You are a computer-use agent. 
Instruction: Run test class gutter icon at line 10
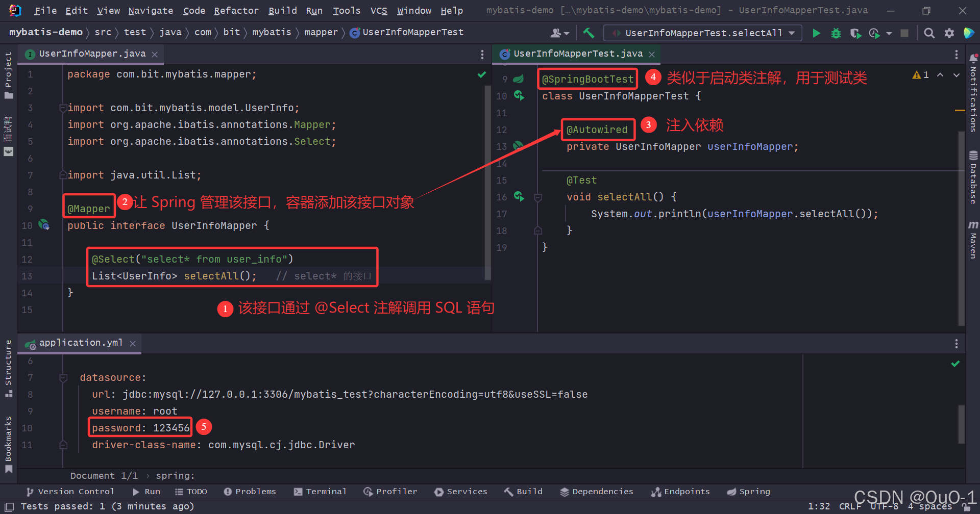click(x=519, y=95)
